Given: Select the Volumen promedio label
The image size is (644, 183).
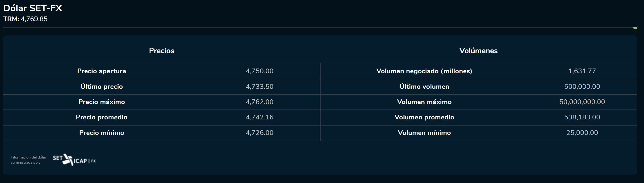Looking at the screenshot, I should pyautogui.click(x=424, y=117).
